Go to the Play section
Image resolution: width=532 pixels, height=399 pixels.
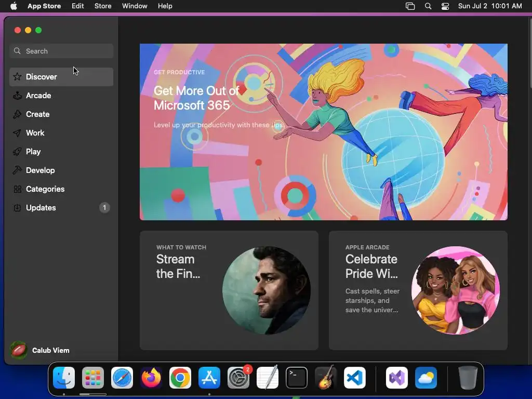point(61,151)
